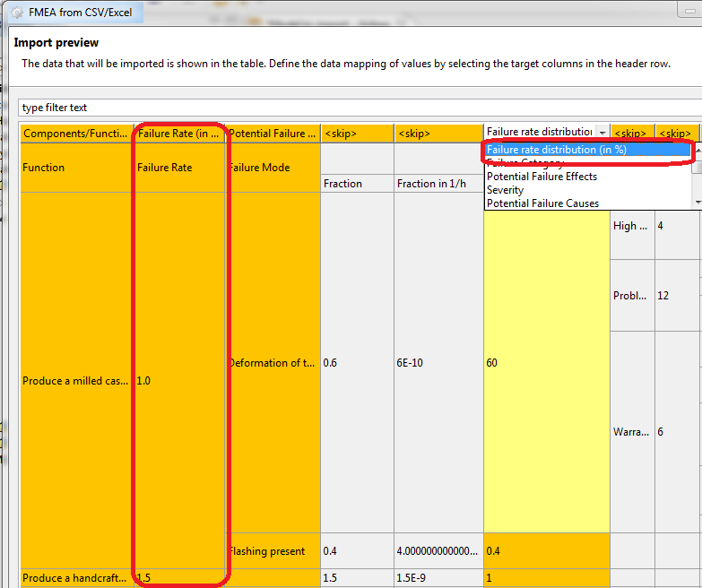Select 'Severity' in the dropdown list
The width and height of the screenshot is (702, 588).
pos(506,190)
